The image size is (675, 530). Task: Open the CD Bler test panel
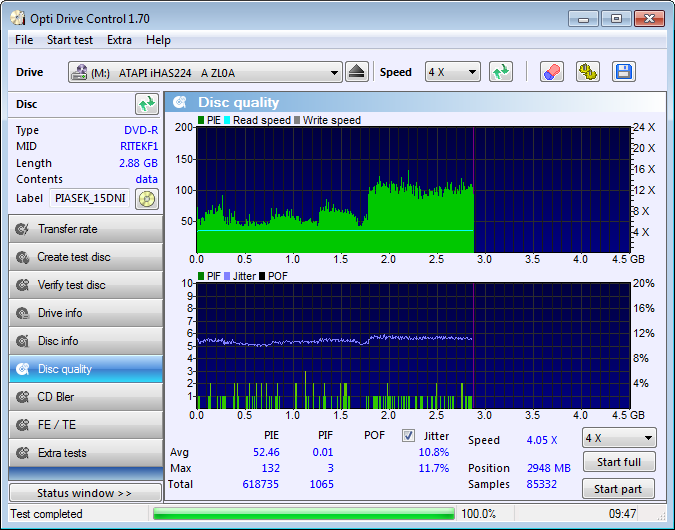pyautogui.click(x=86, y=397)
